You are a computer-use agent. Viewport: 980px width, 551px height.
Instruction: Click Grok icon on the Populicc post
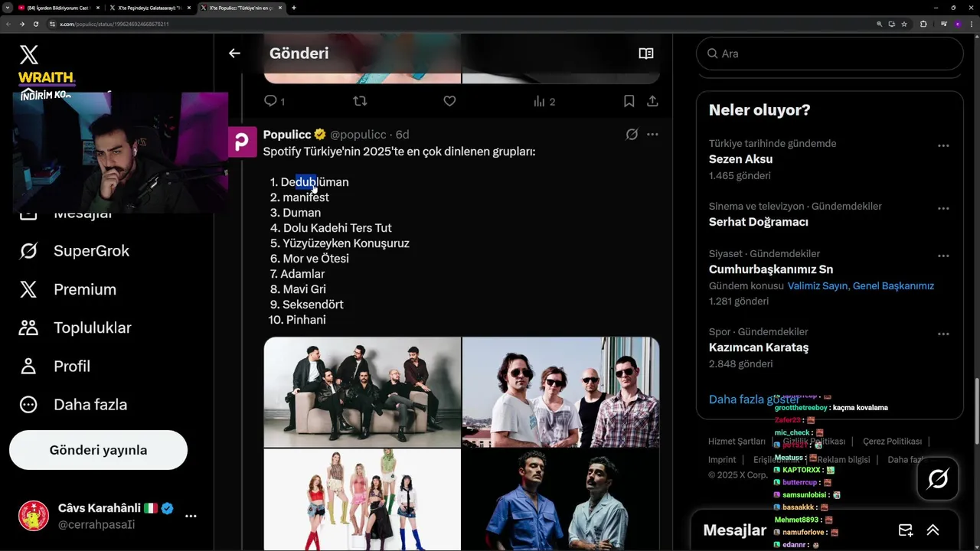(632, 134)
